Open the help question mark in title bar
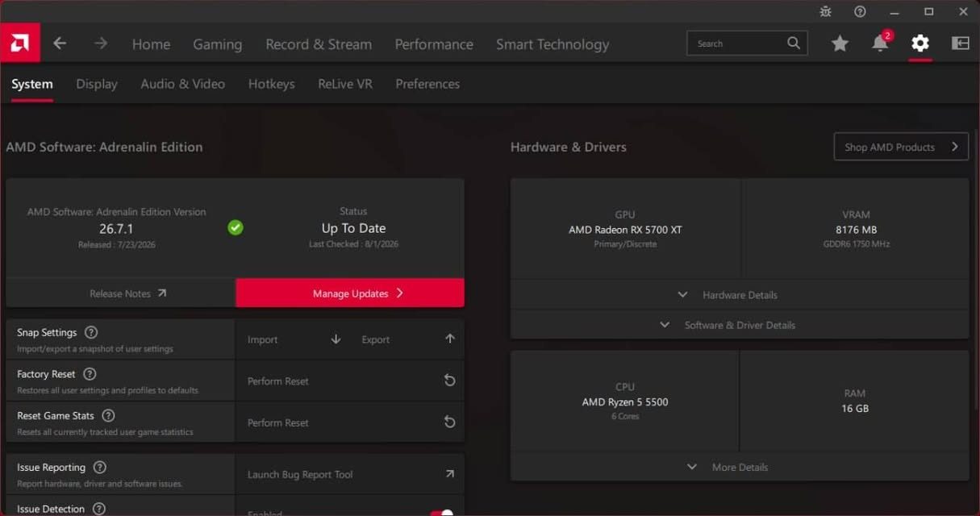This screenshot has width=980, height=516. click(x=860, y=11)
